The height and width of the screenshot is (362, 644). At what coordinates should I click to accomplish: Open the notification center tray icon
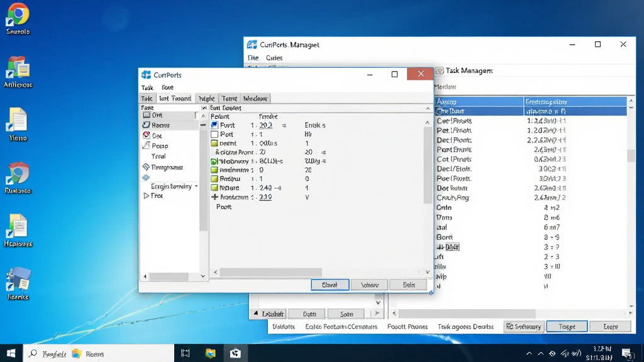click(x=628, y=353)
